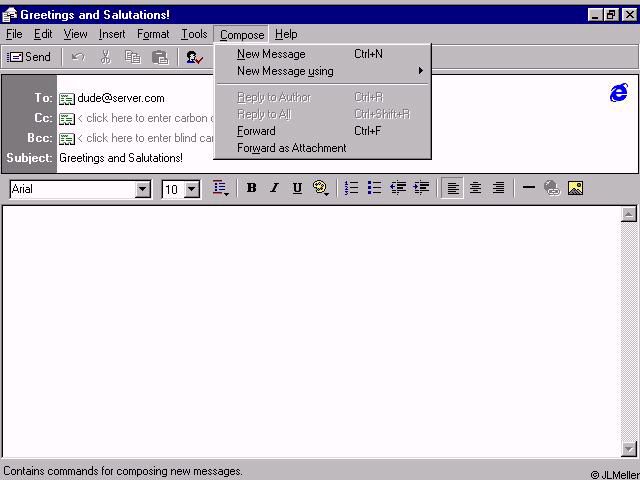Choose New Message from Compose menu

pos(322,54)
